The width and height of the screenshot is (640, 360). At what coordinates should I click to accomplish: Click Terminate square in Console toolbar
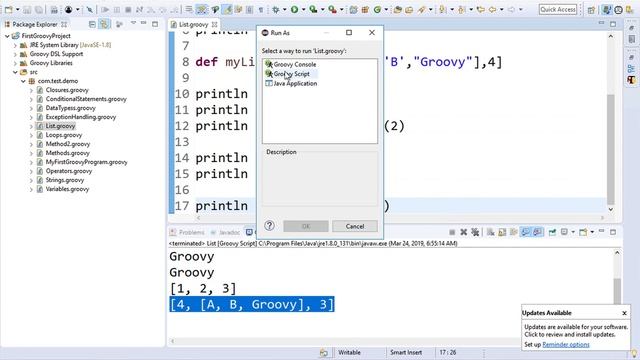coord(452,232)
